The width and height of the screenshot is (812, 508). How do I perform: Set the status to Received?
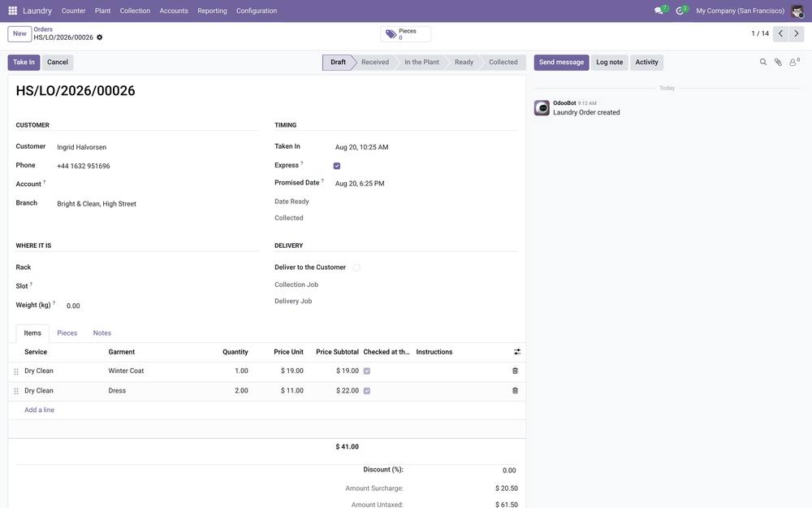point(375,63)
